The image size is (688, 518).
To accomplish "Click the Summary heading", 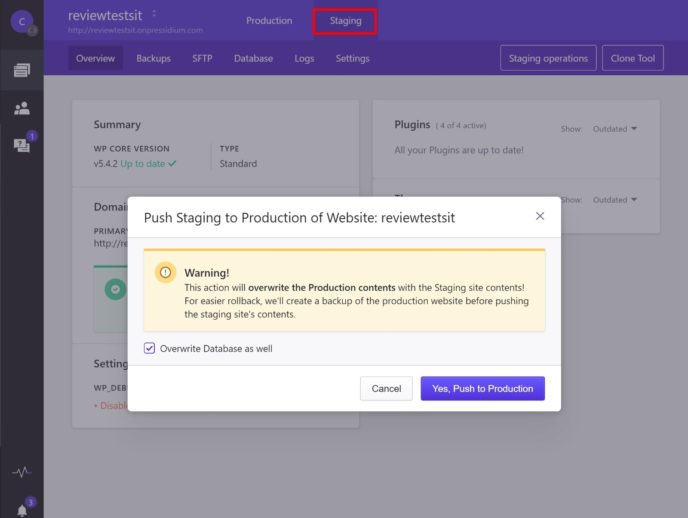I will point(117,125).
